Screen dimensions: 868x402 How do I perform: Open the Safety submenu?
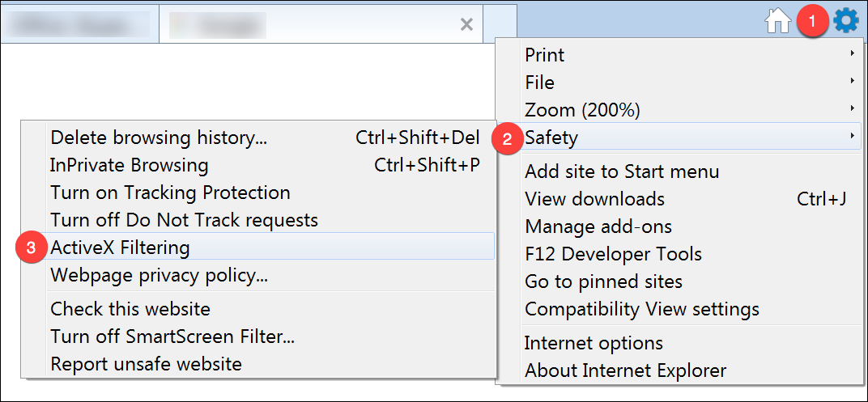(551, 138)
